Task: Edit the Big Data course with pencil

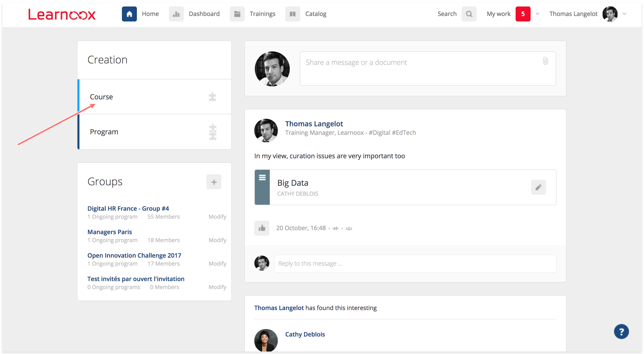Action: point(538,187)
